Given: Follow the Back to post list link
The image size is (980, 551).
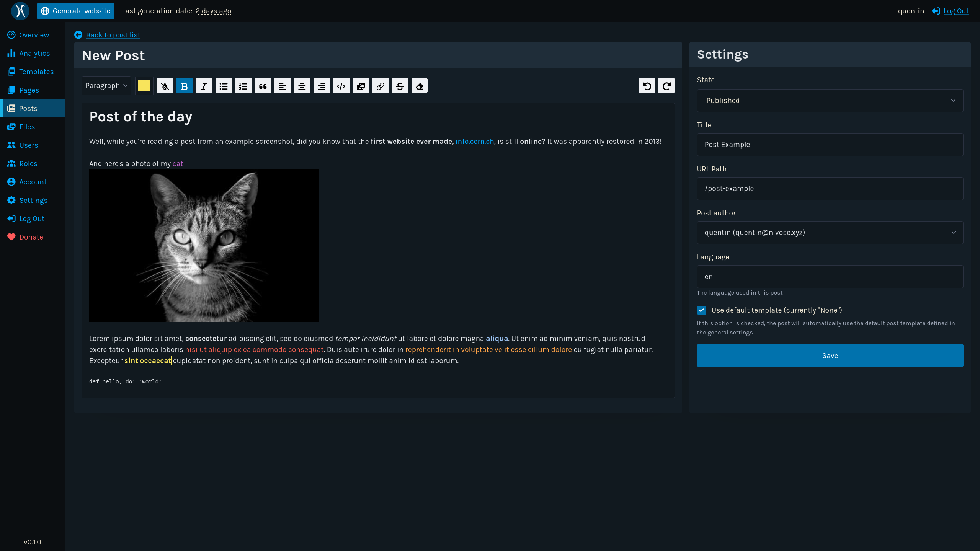Looking at the screenshot, I should [x=113, y=35].
